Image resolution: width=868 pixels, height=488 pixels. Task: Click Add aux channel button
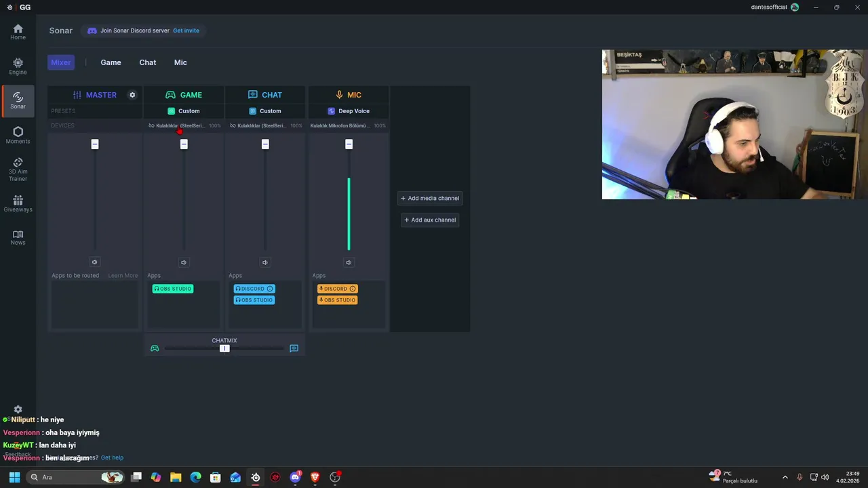[x=430, y=220]
